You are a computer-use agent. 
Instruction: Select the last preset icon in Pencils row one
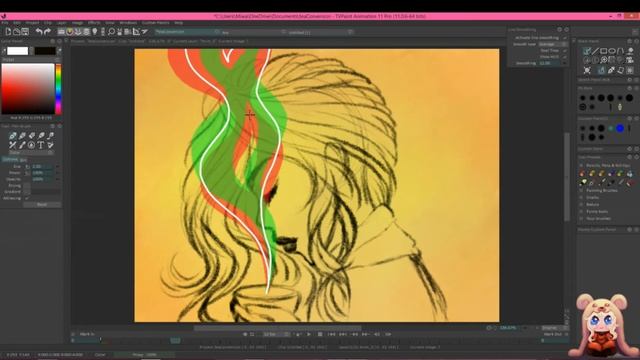pos(630,173)
